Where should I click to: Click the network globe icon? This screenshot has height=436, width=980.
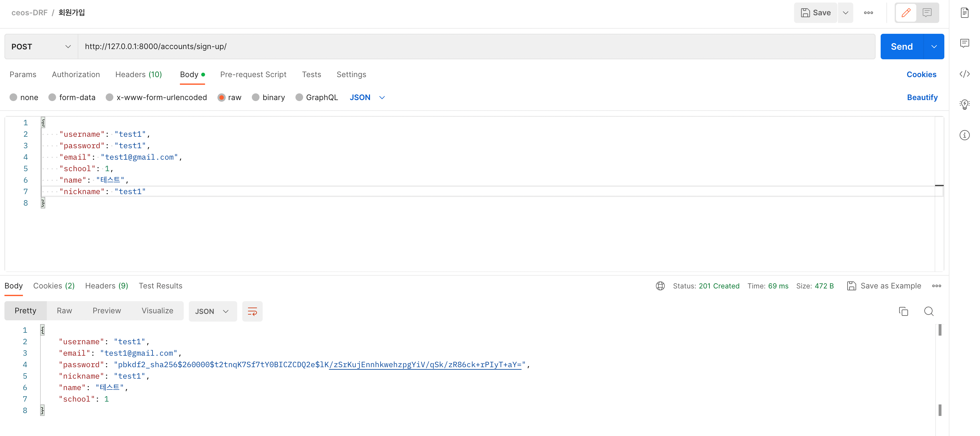660,286
